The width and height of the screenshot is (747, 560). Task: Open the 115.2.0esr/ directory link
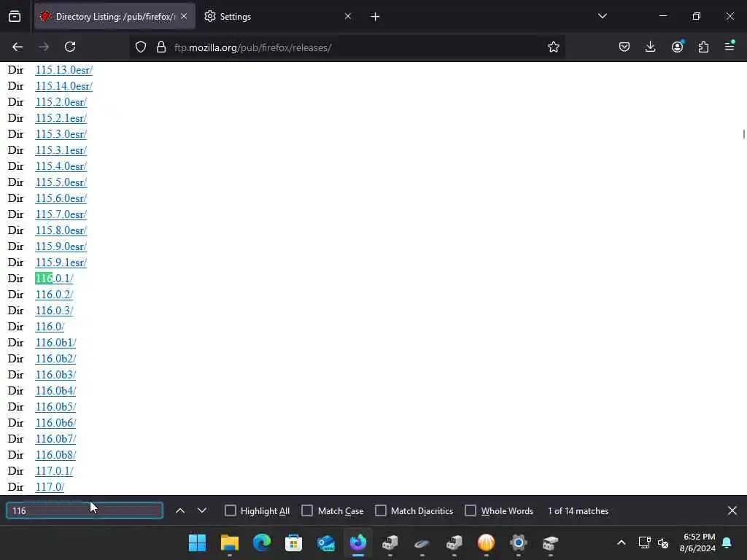tap(61, 102)
